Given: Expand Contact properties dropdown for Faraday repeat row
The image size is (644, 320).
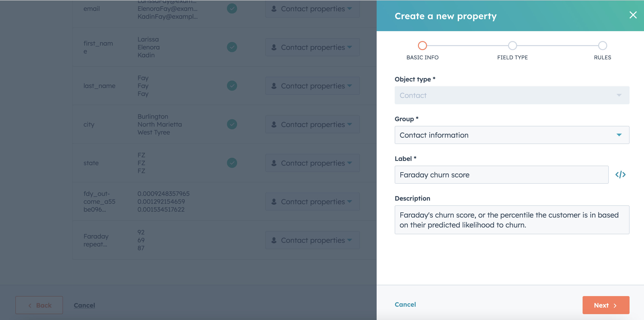Looking at the screenshot, I should [312, 240].
